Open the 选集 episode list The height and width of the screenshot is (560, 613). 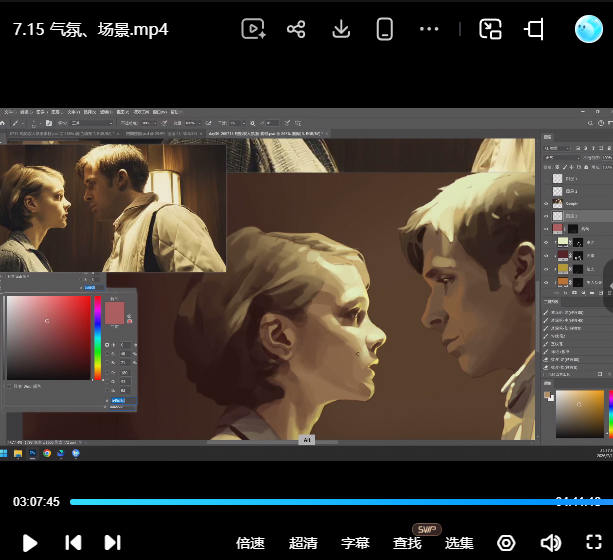coord(459,543)
